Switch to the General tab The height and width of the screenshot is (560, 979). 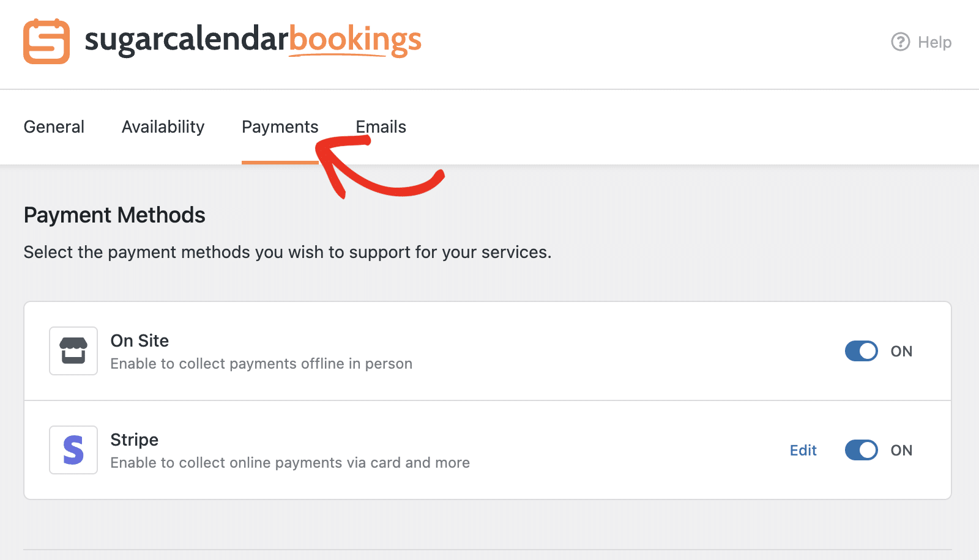click(54, 127)
